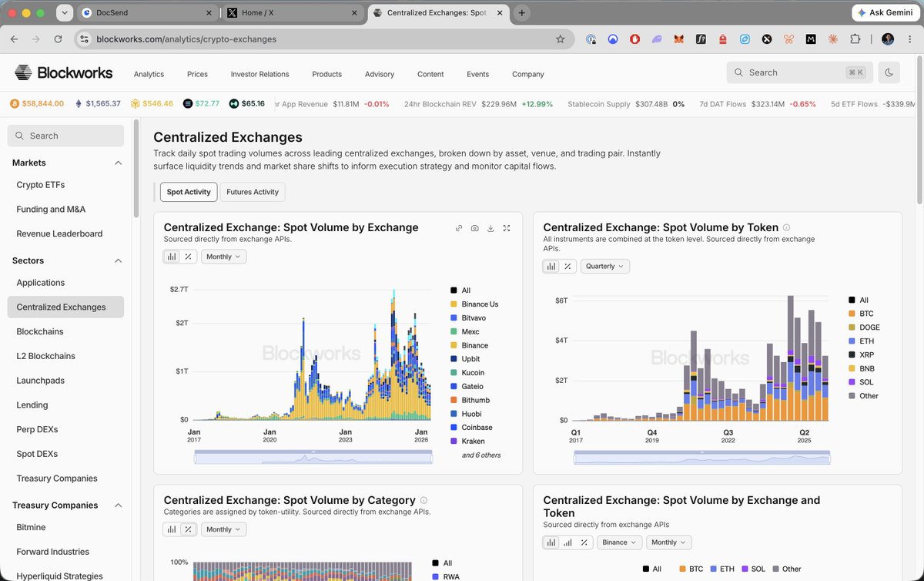
Task: Open Monthly dropdown on Category chart
Action: 224,529
